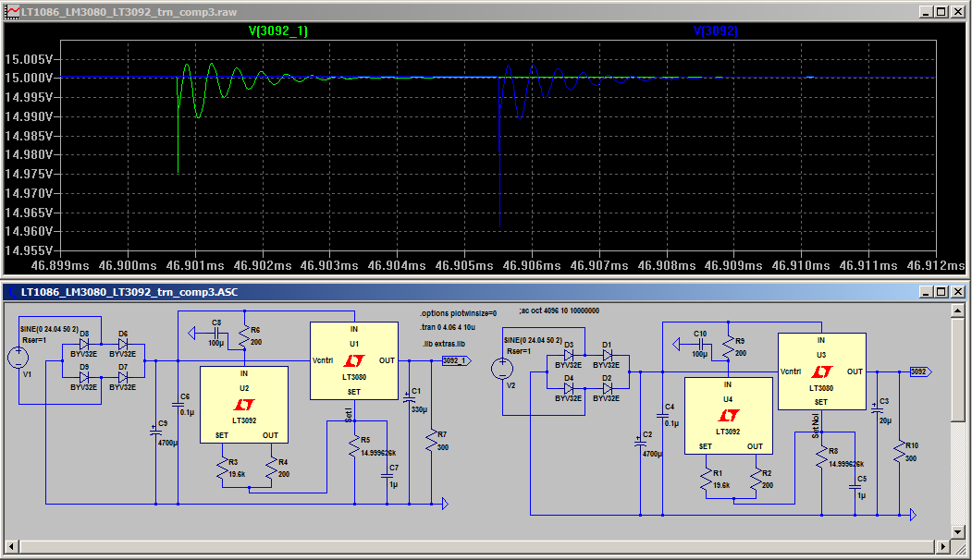Select resistor R9 symbol (200)
The height and width of the screenshot is (560, 972).
point(729,348)
